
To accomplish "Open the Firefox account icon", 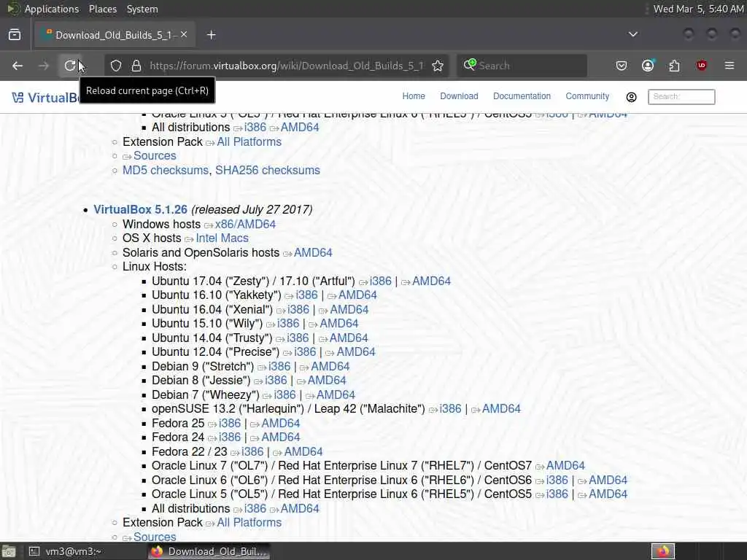I will pos(648,66).
